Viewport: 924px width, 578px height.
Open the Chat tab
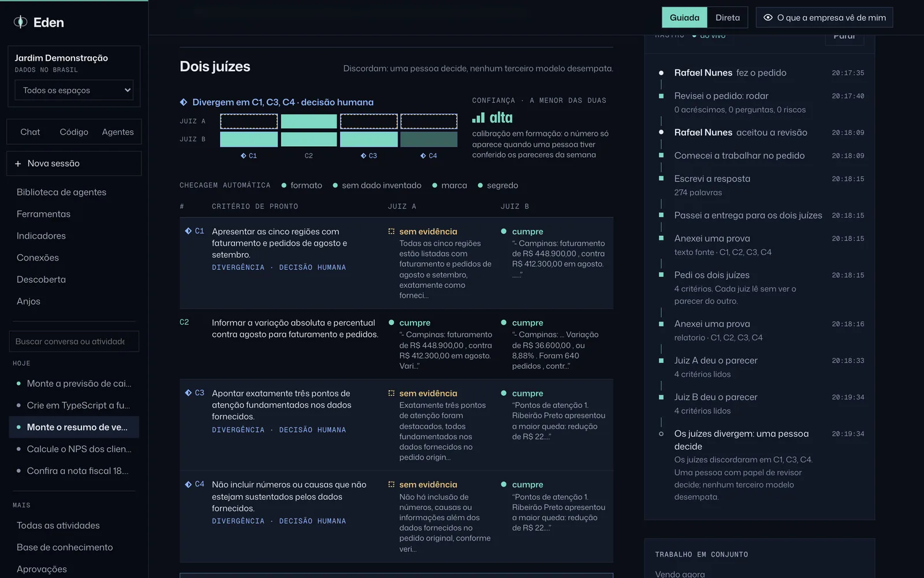tap(30, 132)
